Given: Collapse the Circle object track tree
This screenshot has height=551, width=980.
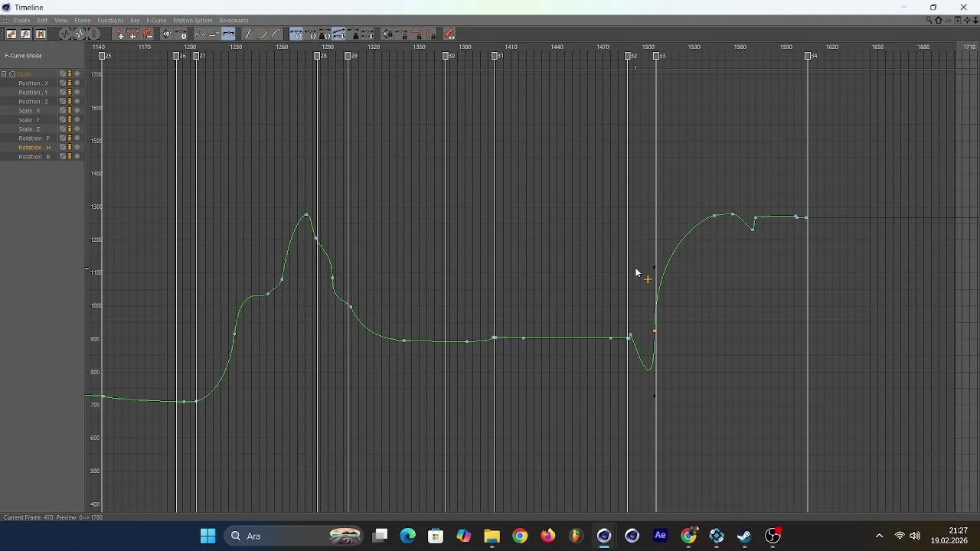Looking at the screenshot, I should [x=4, y=74].
